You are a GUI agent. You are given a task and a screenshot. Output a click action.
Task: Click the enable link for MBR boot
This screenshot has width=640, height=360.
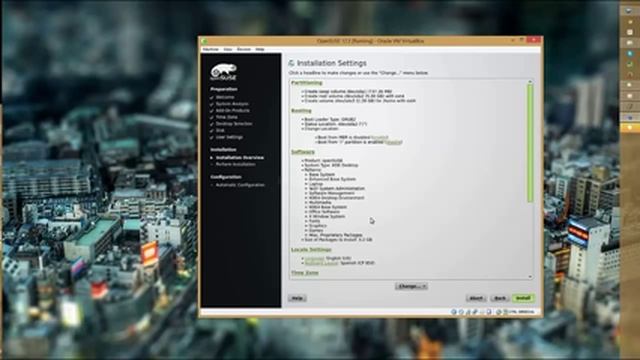click(x=380, y=138)
